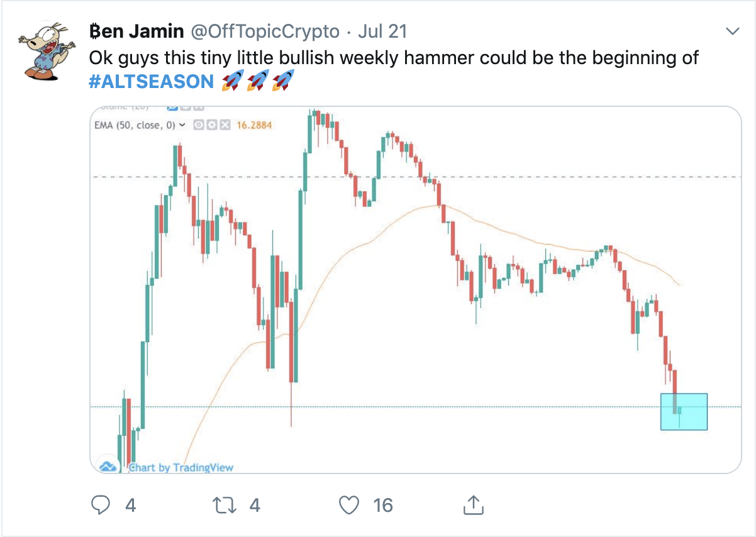Open the Jul 21 tweet timestamp
This screenshot has width=756, height=537.
(x=382, y=31)
